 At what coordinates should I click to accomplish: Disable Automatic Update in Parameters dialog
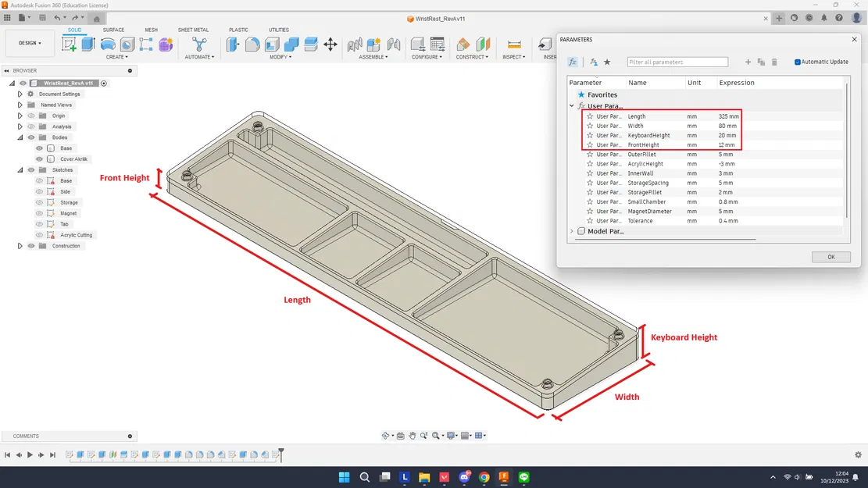797,62
